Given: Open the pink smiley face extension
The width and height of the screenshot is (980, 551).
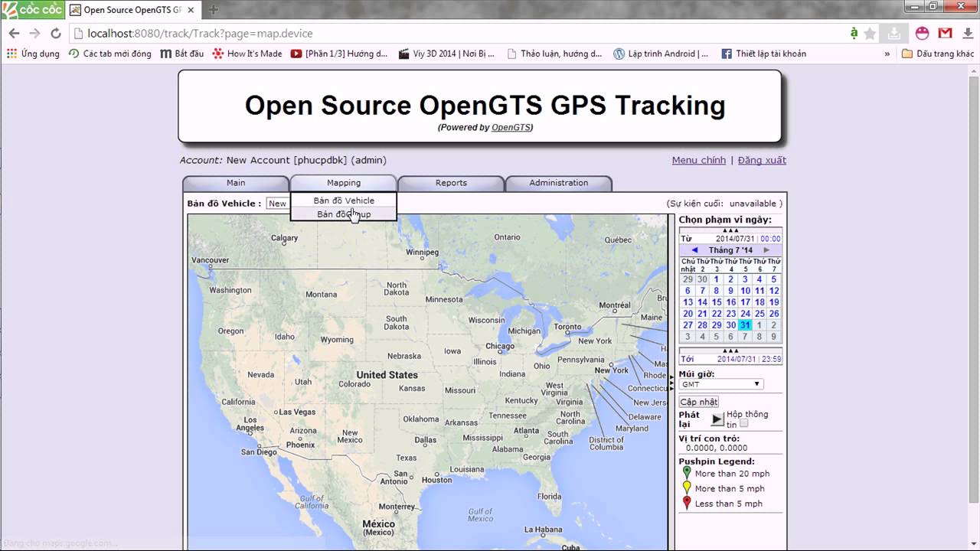Looking at the screenshot, I should [923, 34].
